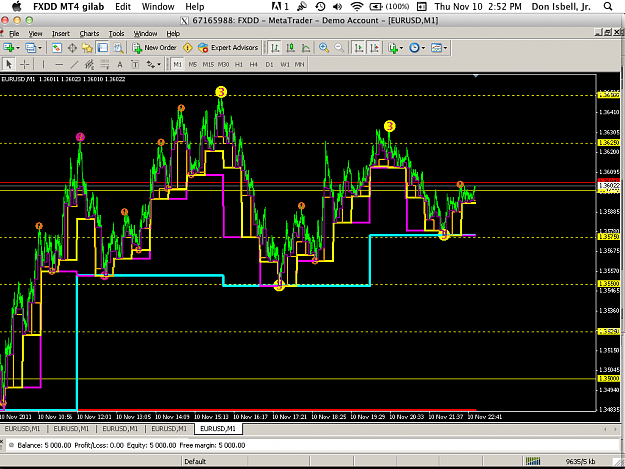Click the connection status bars indicator
Image resolution: width=625 pixels, height=469 pixels.
point(533,461)
